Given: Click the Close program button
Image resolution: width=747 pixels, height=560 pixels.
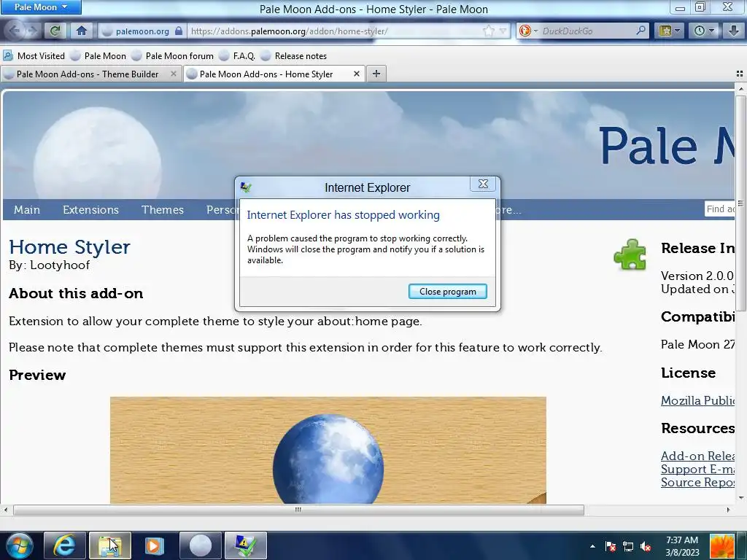Looking at the screenshot, I should (x=447, y=292).
